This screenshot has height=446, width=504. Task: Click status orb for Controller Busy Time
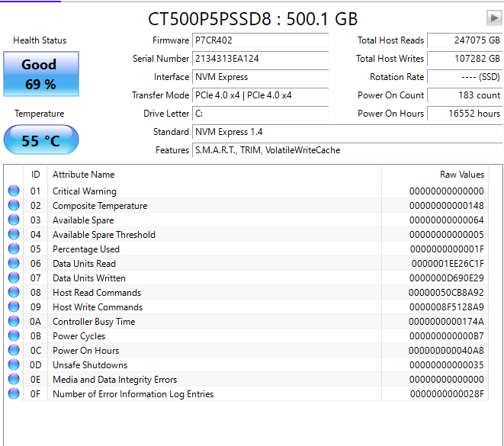(x=14, y=321)
